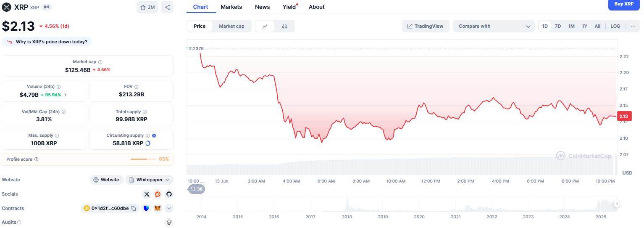Switch to line chart view icon
Screen dimensions: 644x228
point(265,26)
